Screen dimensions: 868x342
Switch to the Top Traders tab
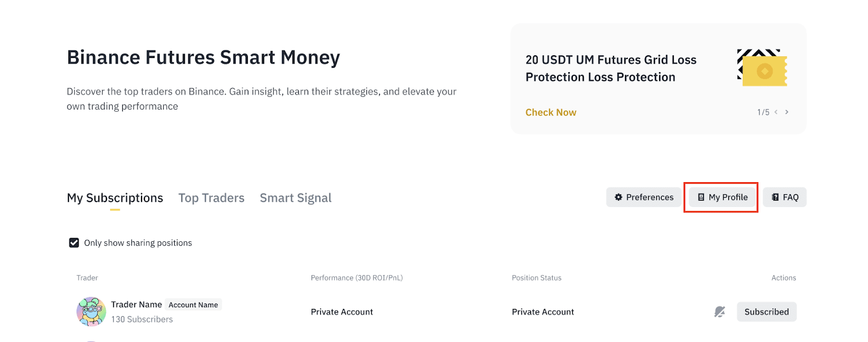click(x=212, y=198)
